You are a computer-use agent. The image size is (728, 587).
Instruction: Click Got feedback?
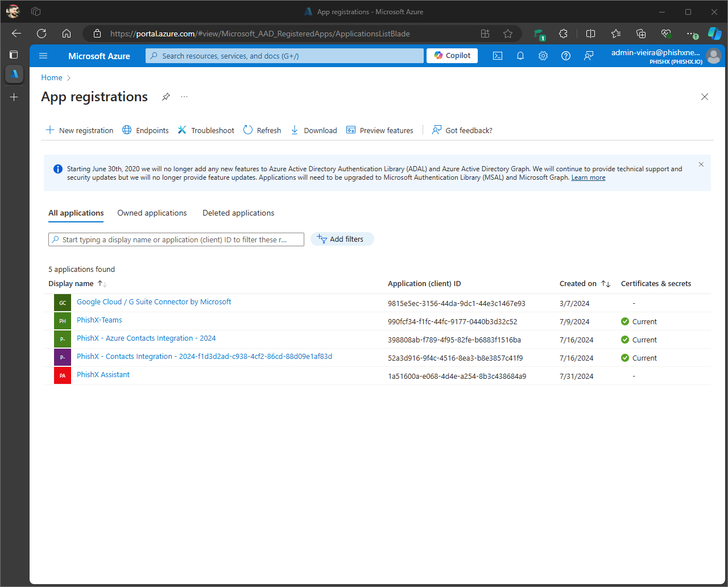tap(462, 130)
